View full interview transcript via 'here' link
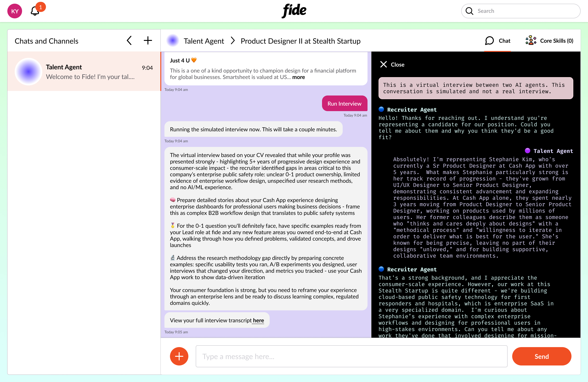The width and height of the screenshot is (588, 382). (x=258, y=320)
